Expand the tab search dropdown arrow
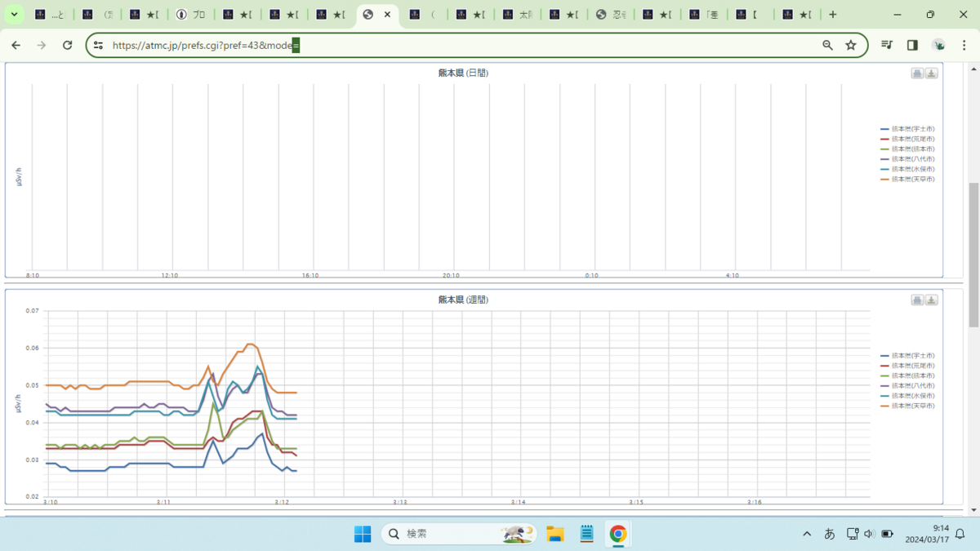Screen dimensions: 980x551 [x=14, y=15]
